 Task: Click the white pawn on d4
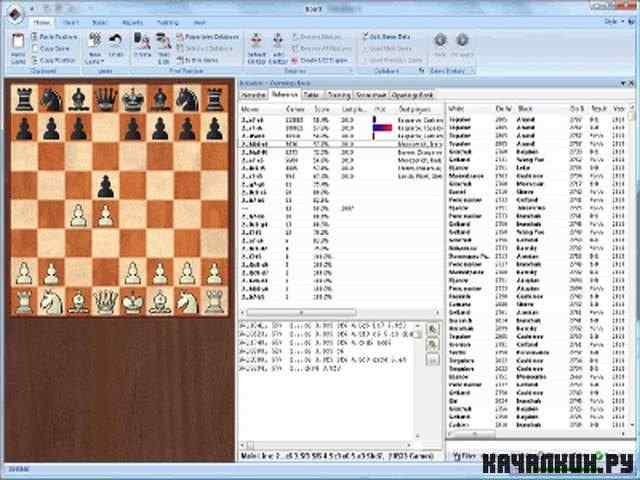point(106,216)
